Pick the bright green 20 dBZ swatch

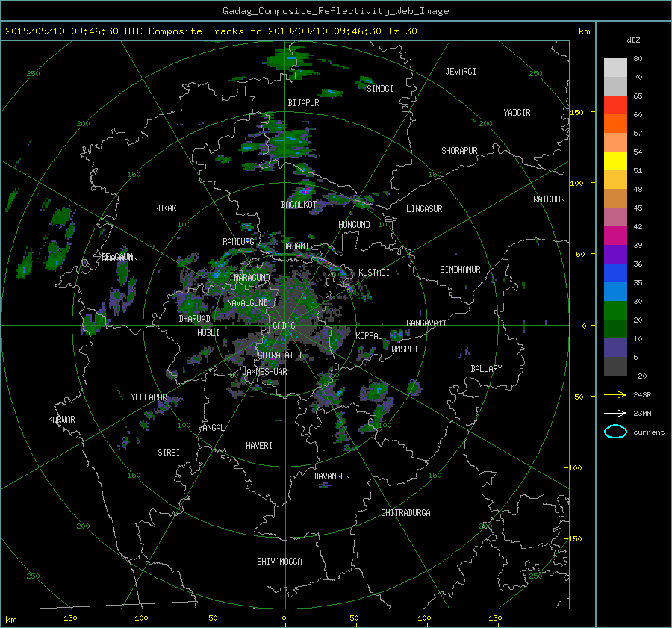point(615,311)
